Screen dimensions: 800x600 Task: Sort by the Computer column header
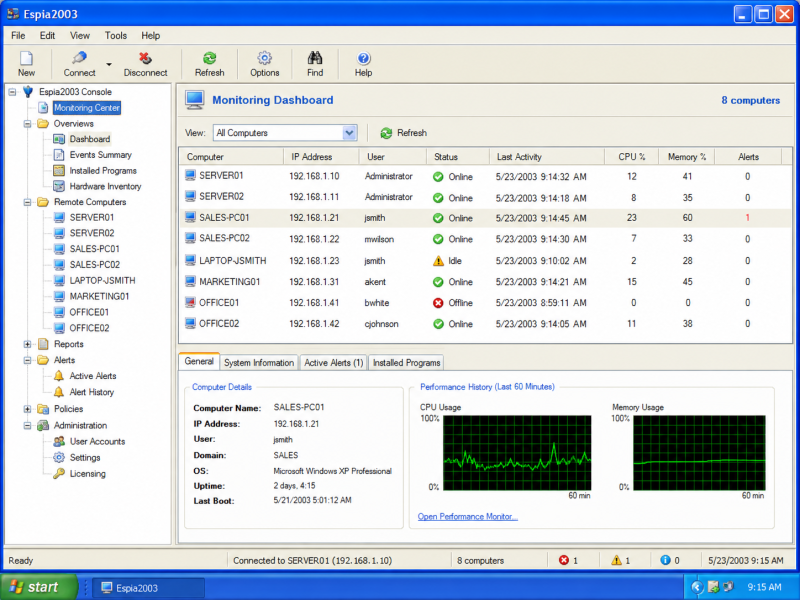coord(231,157)
